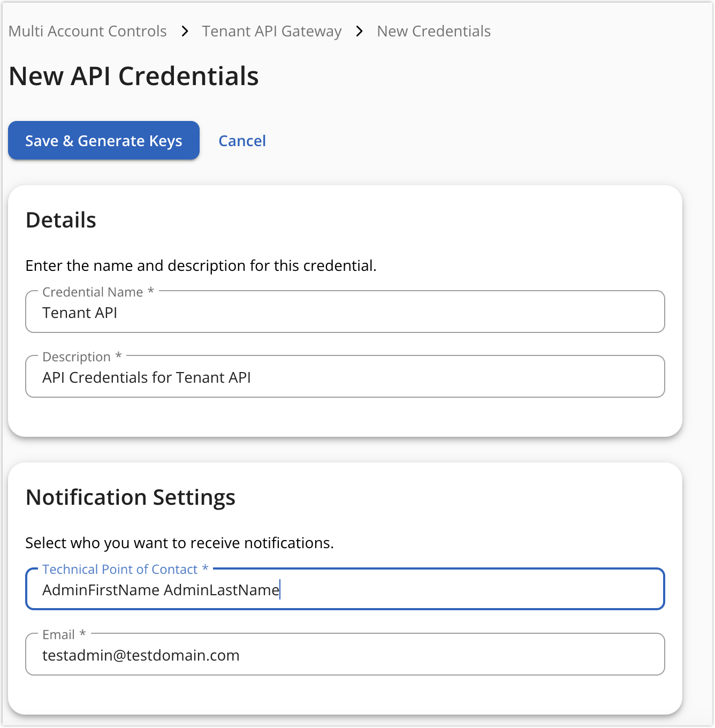Click the 'Enter the name and description' helper text
715x728 pixels.
coord(201,266)
